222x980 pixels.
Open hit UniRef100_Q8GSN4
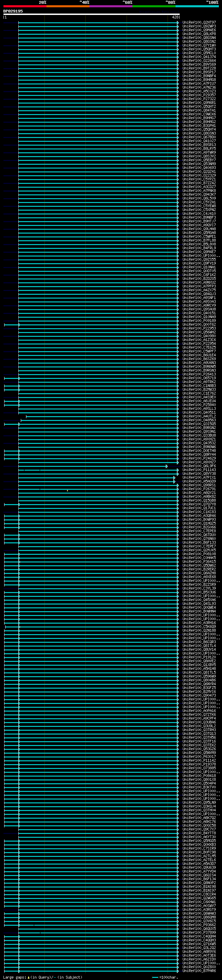coord(199,38)
